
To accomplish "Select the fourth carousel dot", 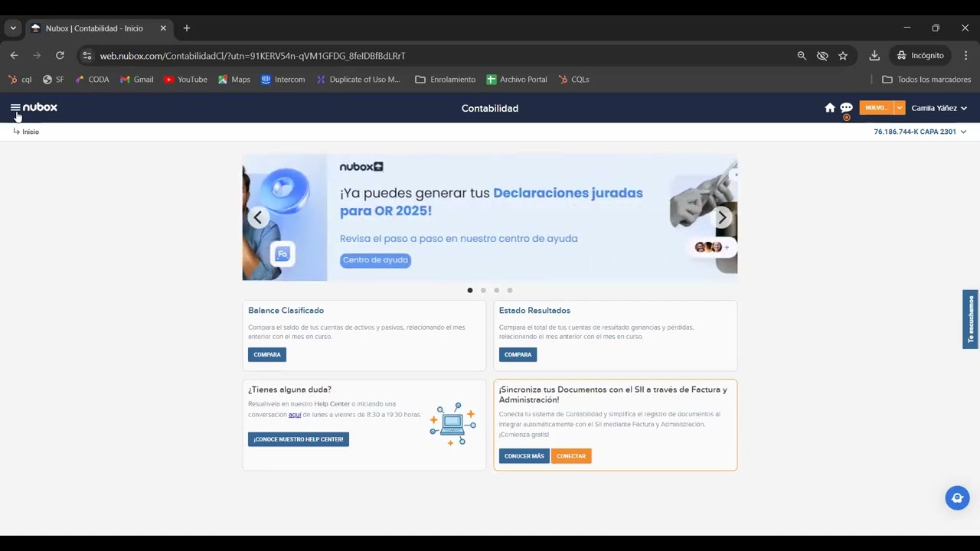I will coord(510,290).
